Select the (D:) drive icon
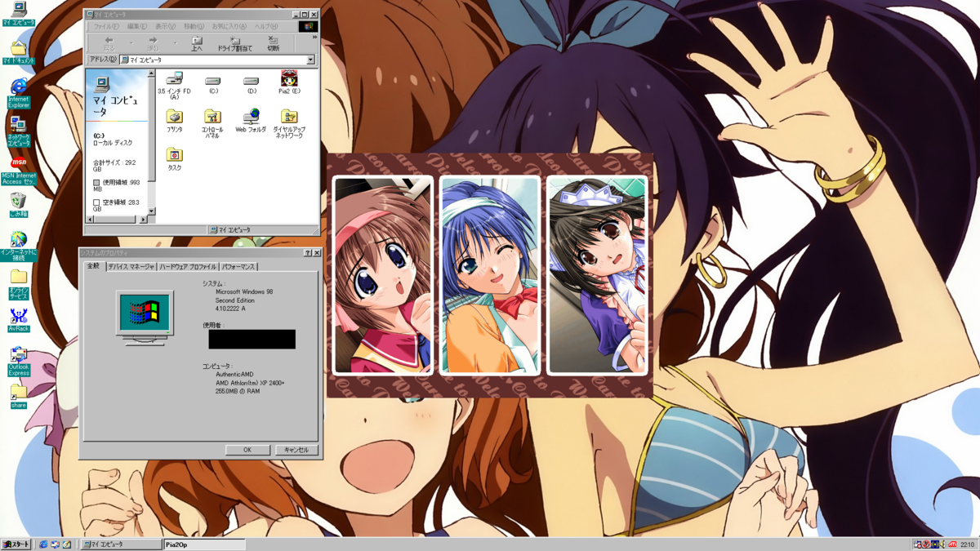The image size is (980, 551). coord(251,85)
